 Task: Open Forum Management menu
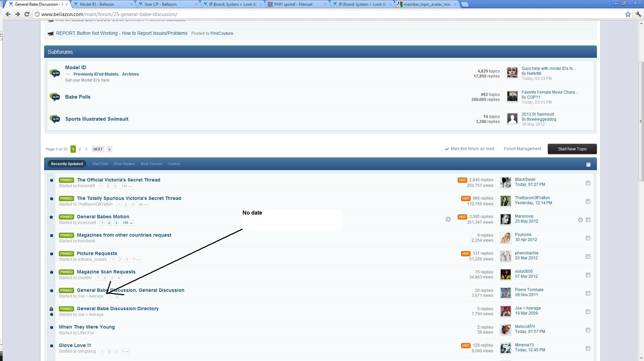pos(522,149)
